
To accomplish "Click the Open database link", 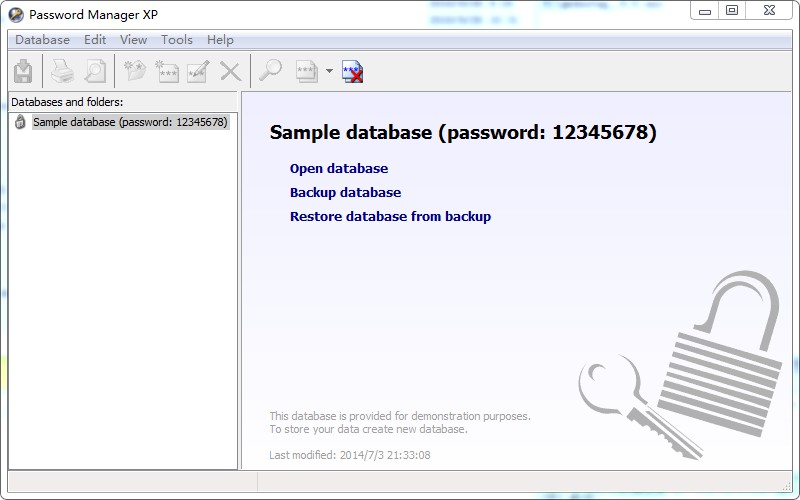I will point(338,169).
